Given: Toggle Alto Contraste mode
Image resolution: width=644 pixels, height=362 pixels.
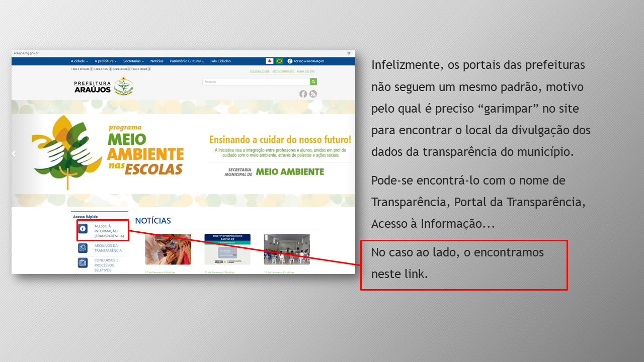Looking at the screenshot, I should click(283, 72).
